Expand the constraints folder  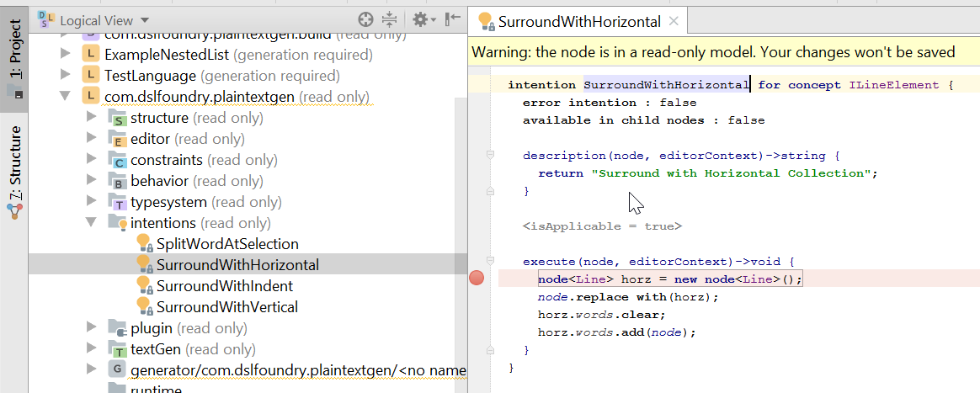pyautogui.click(x=92, y=160)
